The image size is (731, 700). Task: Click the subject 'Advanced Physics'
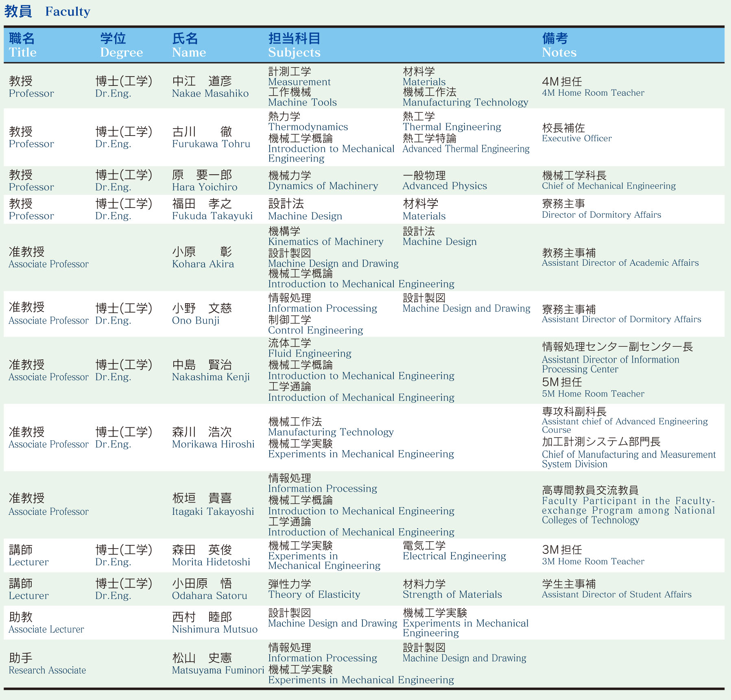[x=445, y=186]
